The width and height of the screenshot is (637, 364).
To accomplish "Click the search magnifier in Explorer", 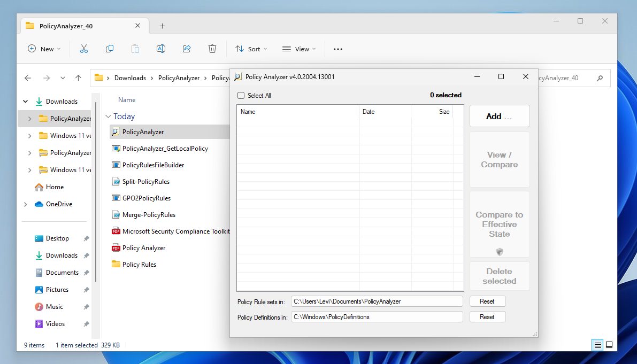I will (600, 78).
